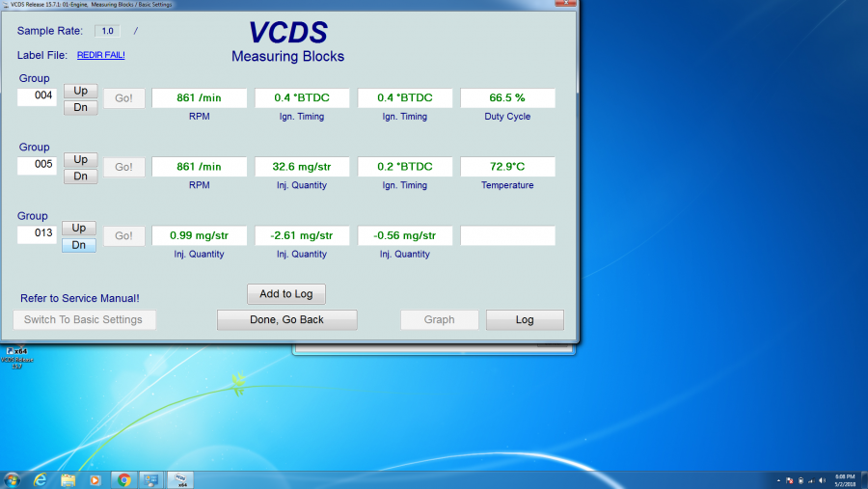Launch Internet Explorer from the taskbar

(x=41, y=479)
